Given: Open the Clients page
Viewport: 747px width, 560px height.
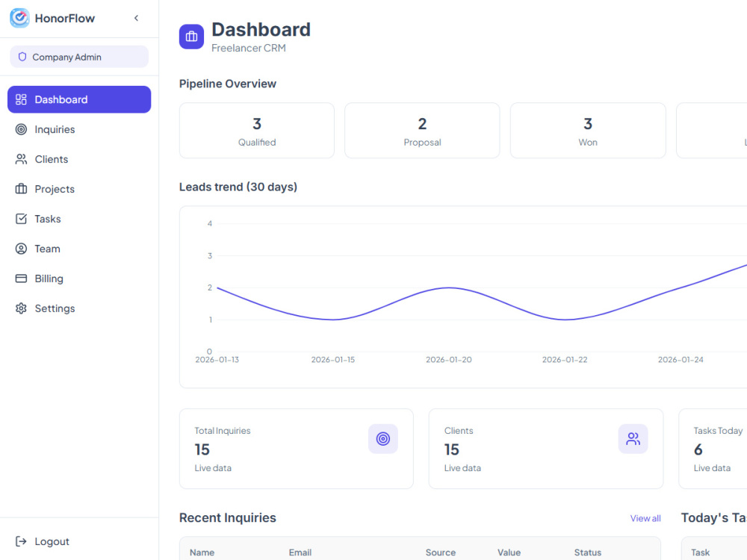Looking at the screenshot, I should point(79,159).
